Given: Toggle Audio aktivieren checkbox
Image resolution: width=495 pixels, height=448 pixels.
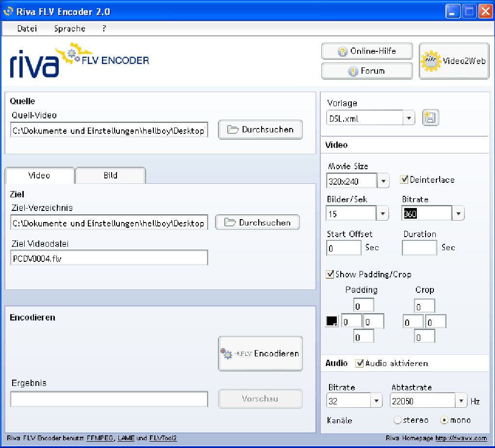Looking at the screenshot, I should point(360,363).
